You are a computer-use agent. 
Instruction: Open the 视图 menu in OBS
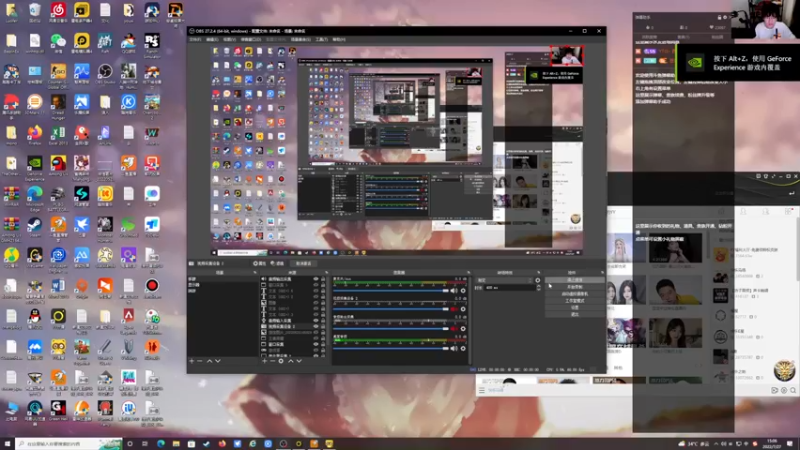tap(230, 39)
